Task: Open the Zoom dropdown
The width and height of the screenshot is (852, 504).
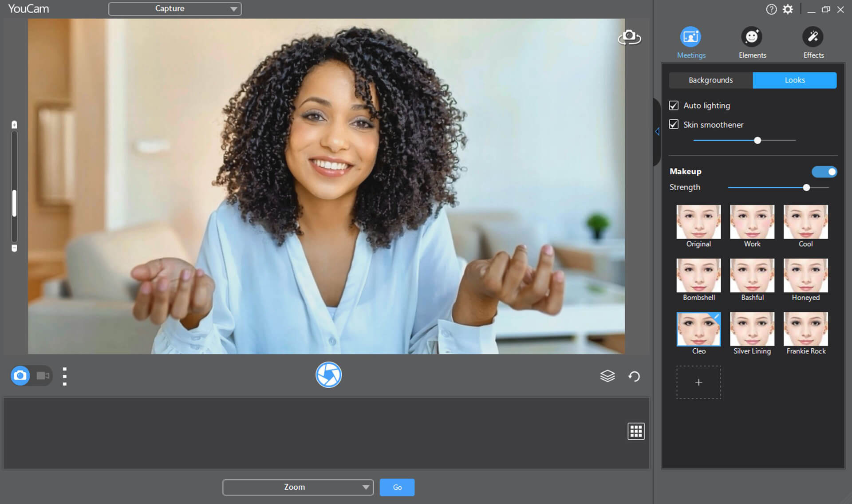Action: pos(365,487)
